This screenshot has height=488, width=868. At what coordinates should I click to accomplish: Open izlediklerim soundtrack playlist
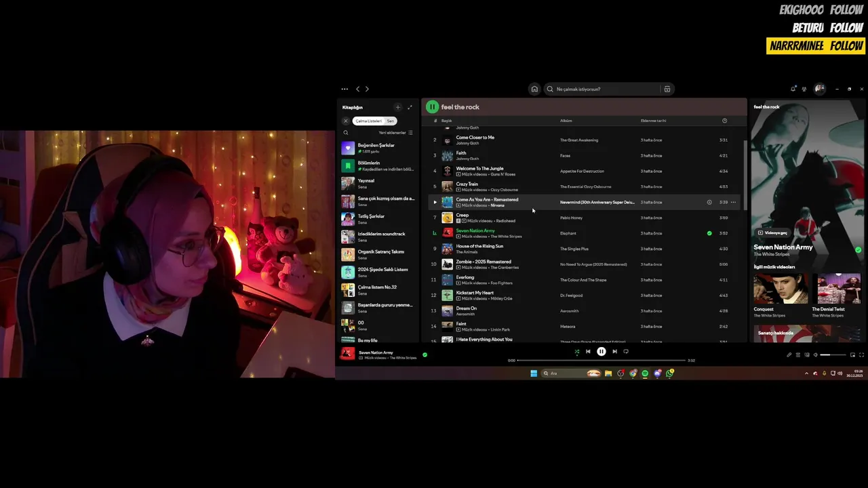tap(378, 237)
